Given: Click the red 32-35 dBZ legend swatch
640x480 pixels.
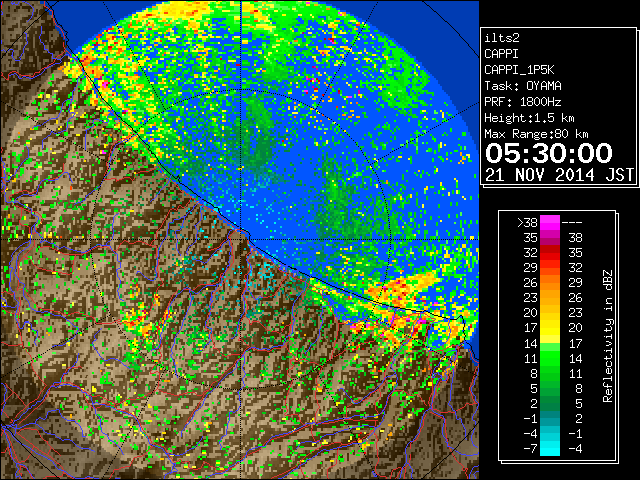Looking at the screenshot, I should pyautogui.click(x=550, y=252).
